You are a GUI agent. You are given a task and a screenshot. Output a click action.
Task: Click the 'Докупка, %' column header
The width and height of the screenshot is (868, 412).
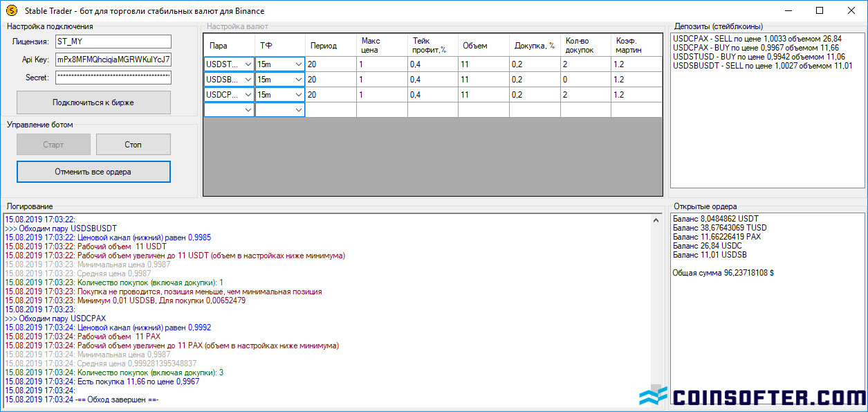(x=535, y=45)
